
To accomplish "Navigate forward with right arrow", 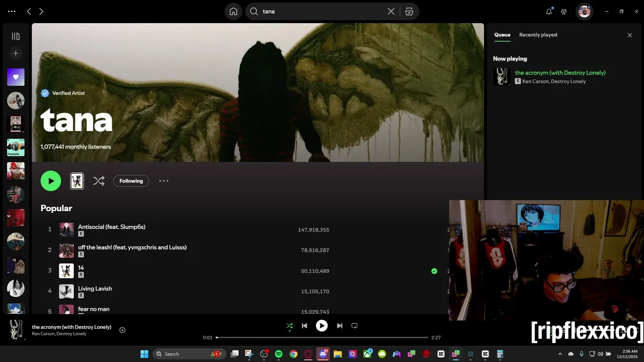I will [x=41, y=12].
